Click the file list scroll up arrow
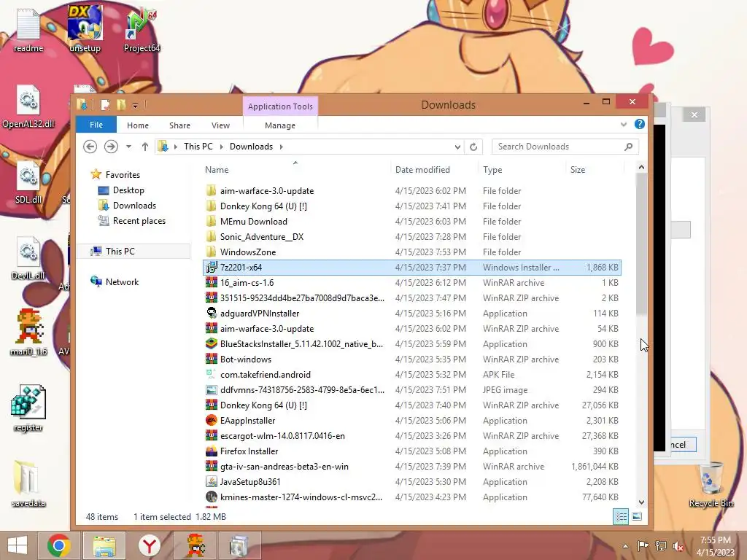747x560 pixels. pyautogui.click(x=641, y=167)
